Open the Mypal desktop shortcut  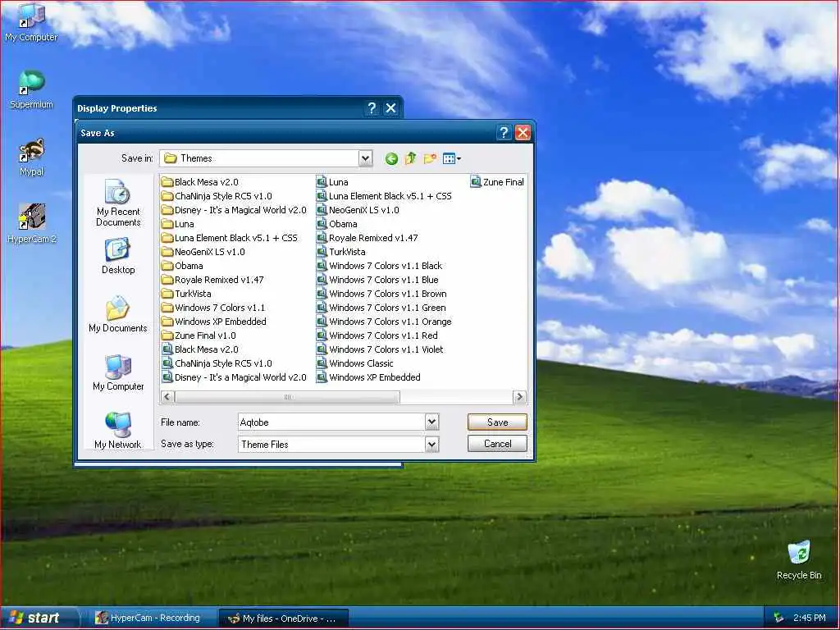31,157
